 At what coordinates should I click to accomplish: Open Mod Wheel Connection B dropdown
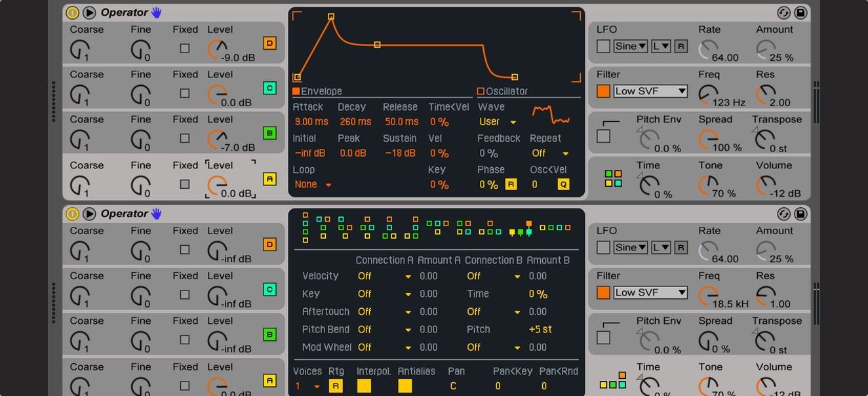click(494, 347)
